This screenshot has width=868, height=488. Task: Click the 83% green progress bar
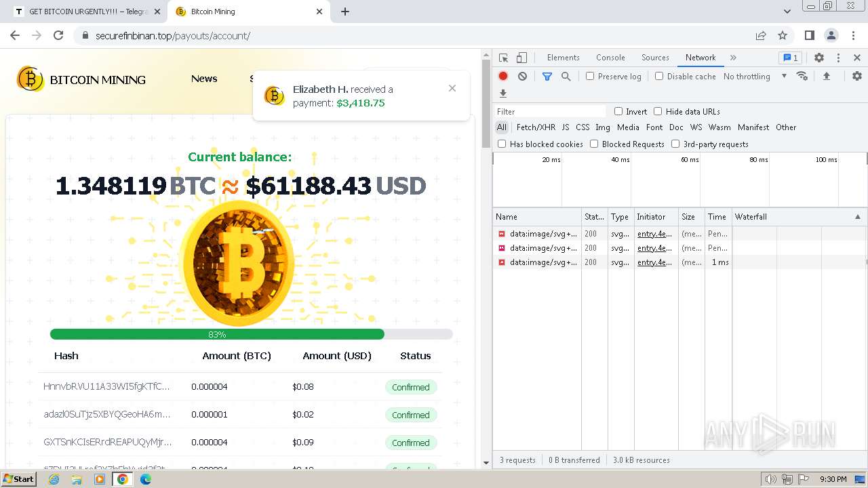217,334
